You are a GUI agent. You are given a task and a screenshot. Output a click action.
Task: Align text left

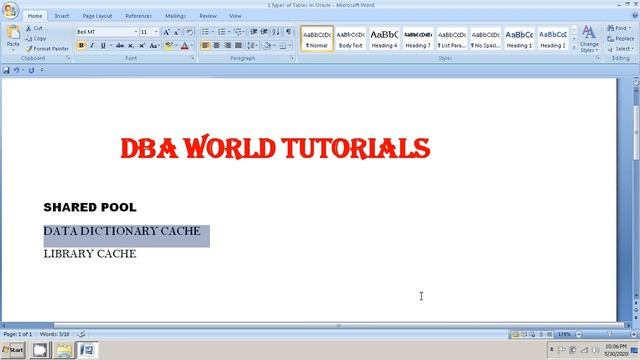(205, 46)
